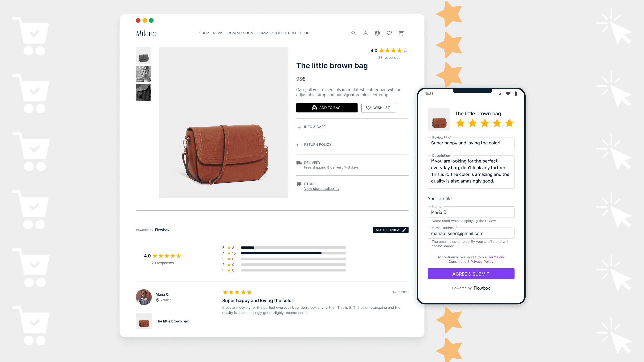Screen dimensions: 644x362
Task: Click the shopping cart icon
Action: point(401,33)
